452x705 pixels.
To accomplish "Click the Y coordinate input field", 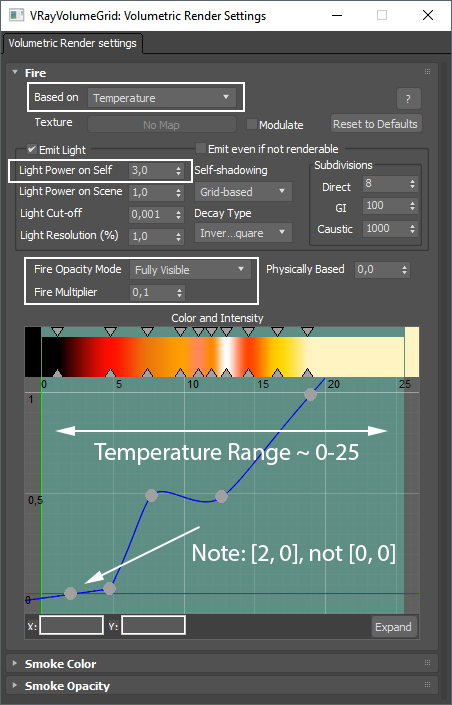I will tap(153, 625).
